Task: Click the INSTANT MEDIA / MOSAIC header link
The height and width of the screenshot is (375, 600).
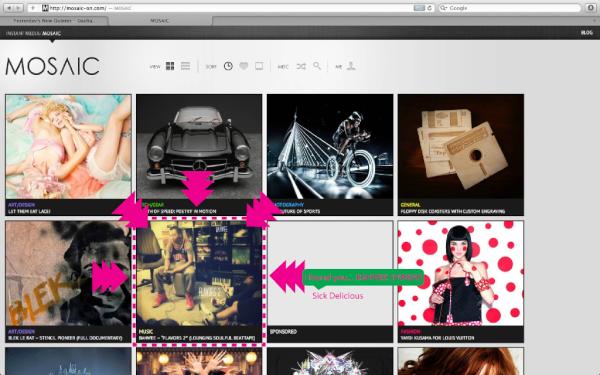Action: click(x=33, y=33)
